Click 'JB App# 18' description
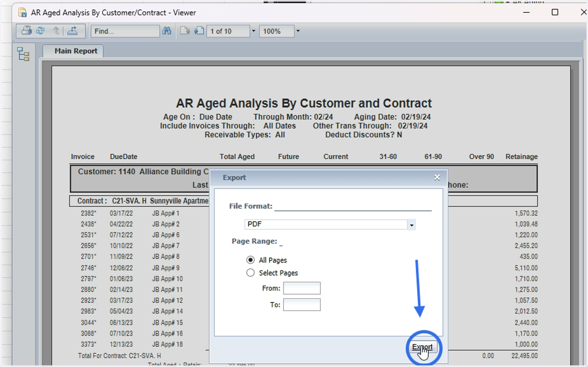The image size is (588, 367). (168, 344)
